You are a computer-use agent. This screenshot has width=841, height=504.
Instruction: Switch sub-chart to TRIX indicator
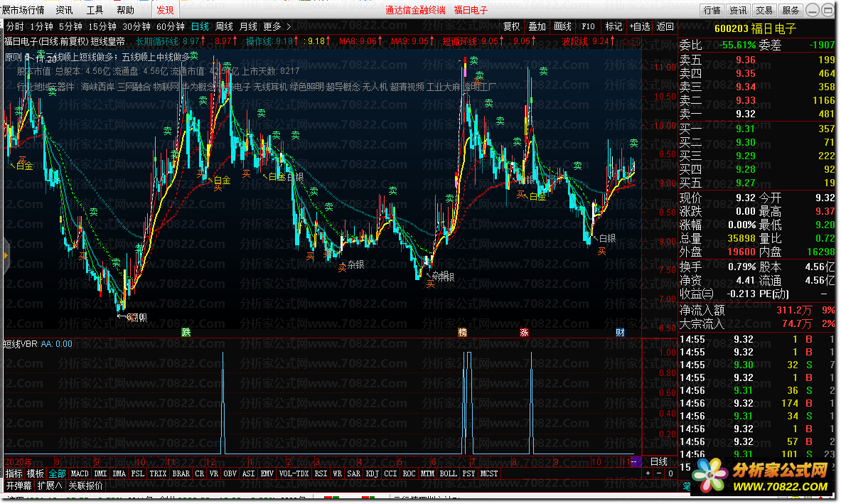[158, 473]
